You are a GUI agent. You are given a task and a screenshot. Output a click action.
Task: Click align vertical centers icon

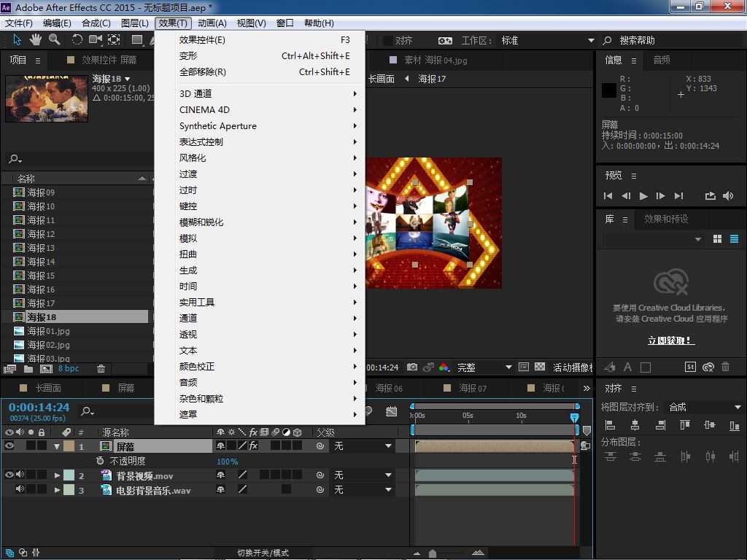tap(709, 425)
